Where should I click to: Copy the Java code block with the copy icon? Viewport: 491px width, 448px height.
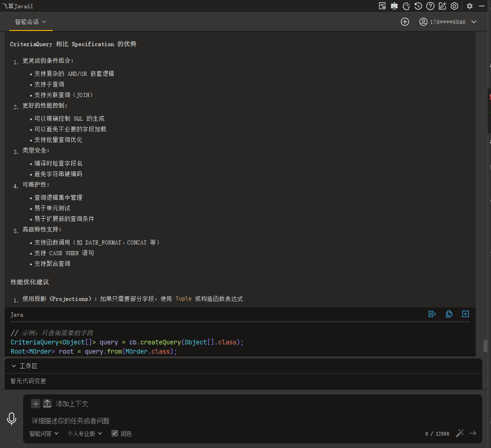[449, 314]
